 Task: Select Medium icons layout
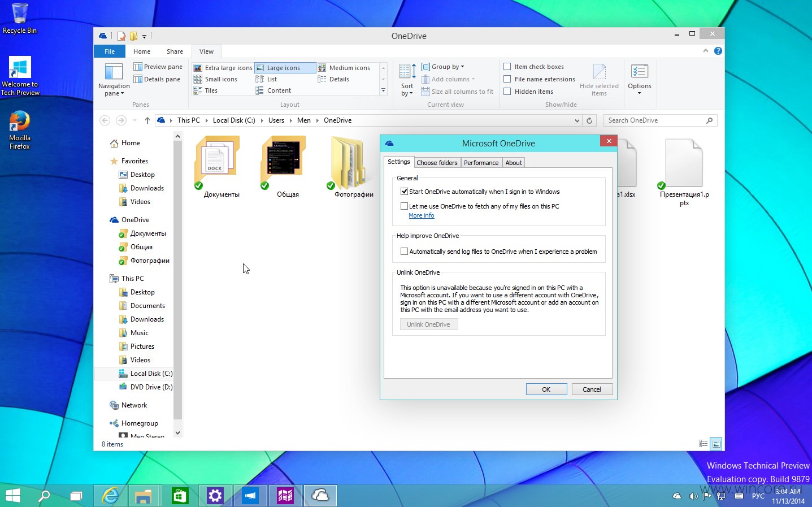coord(344,68)
